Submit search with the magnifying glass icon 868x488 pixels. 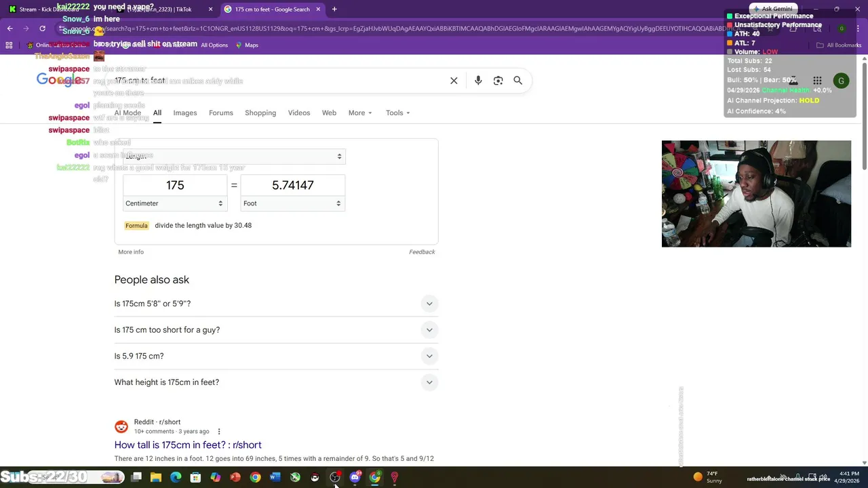tap(518, 81)
